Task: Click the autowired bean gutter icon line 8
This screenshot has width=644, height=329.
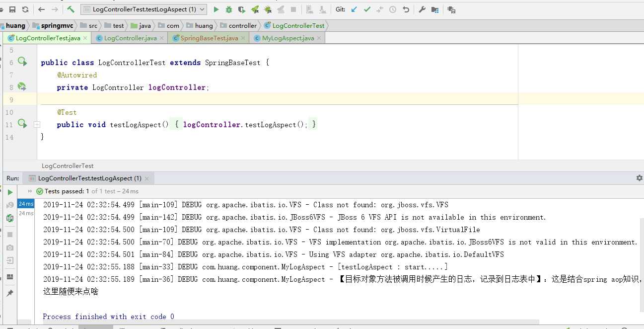Action: 22,86
